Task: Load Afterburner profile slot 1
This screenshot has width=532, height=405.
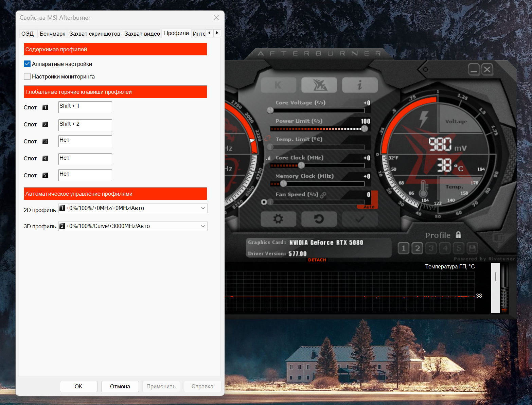Action: 404,248
